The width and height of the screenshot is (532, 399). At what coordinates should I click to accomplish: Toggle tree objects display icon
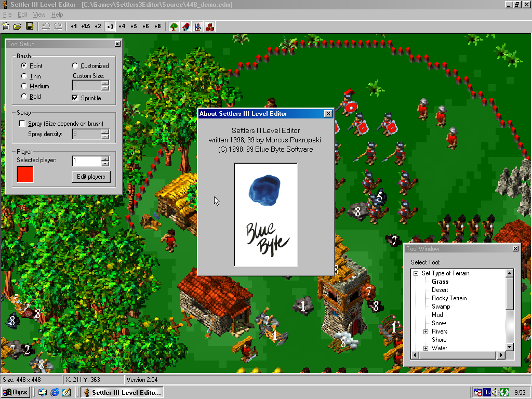pyautogui.click(x=174, y=26)
